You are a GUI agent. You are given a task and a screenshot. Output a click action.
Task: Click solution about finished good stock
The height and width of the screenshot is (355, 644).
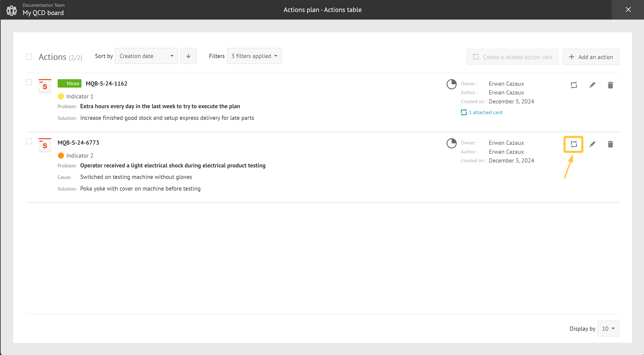pos(167,118)
